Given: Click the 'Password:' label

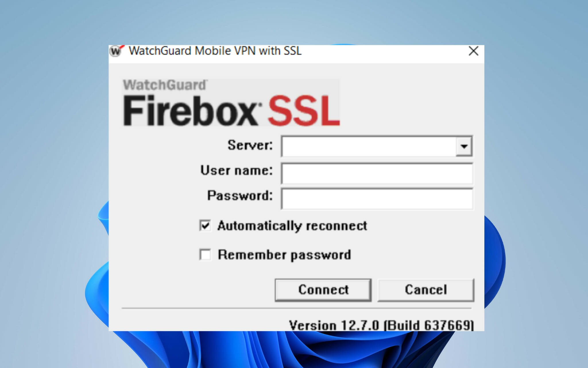Looking at the screenshot, I should click(240, 195).
